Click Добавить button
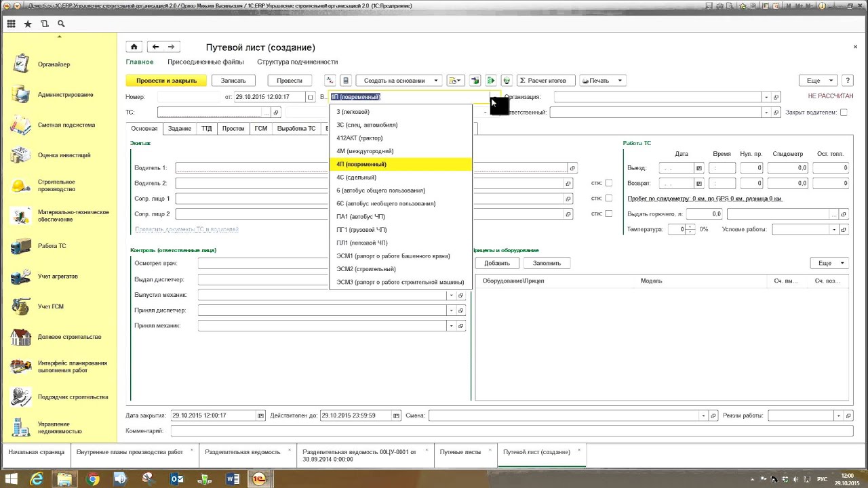The image size is (868, 488). click(x=497, y=263)
